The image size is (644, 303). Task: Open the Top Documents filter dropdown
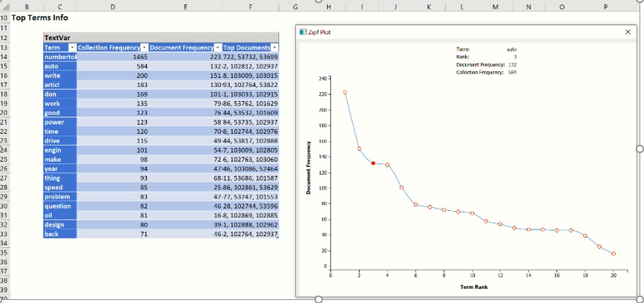click(274, 48)
